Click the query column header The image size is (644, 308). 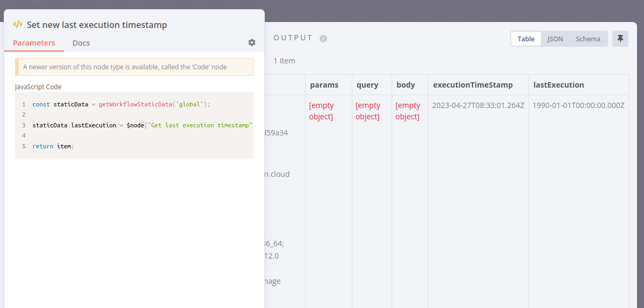tap(367, 85)
